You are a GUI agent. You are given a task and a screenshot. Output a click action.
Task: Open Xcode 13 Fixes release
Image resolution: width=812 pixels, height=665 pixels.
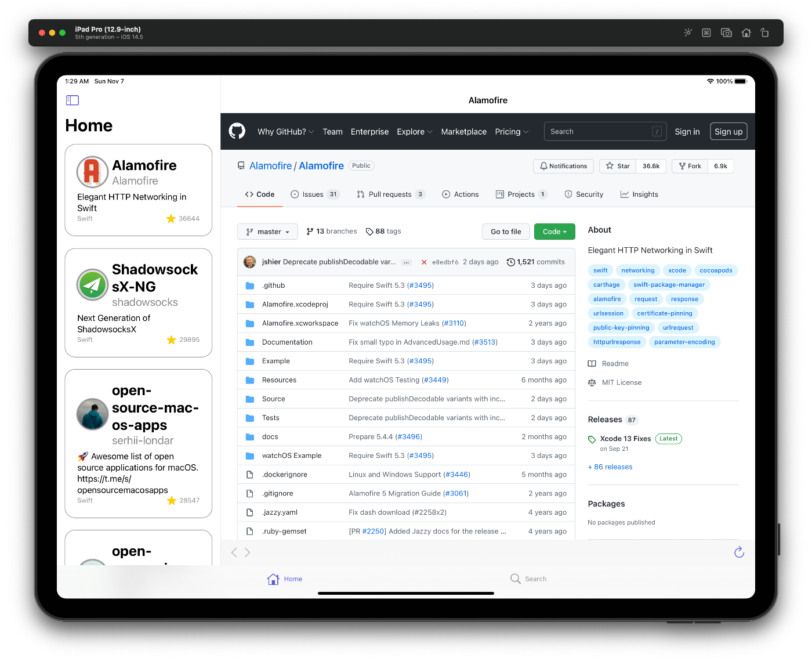pos(625,439)
